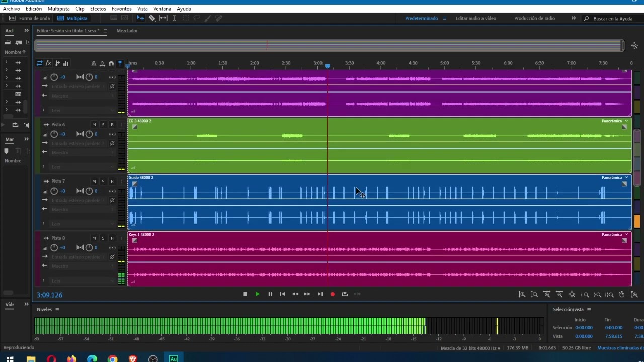Switch to the Mezclador tab
Viewport: 644px width, 362px height.
pos(127,31)
